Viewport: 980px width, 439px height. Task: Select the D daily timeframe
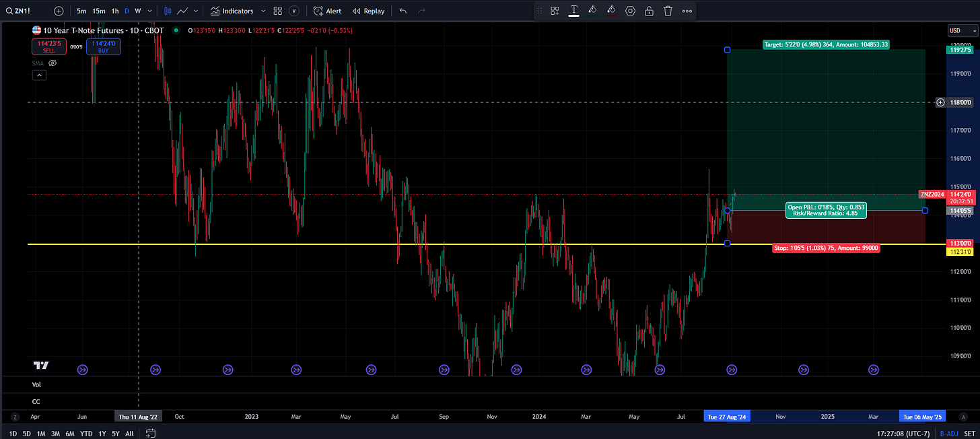coord(127,11)
